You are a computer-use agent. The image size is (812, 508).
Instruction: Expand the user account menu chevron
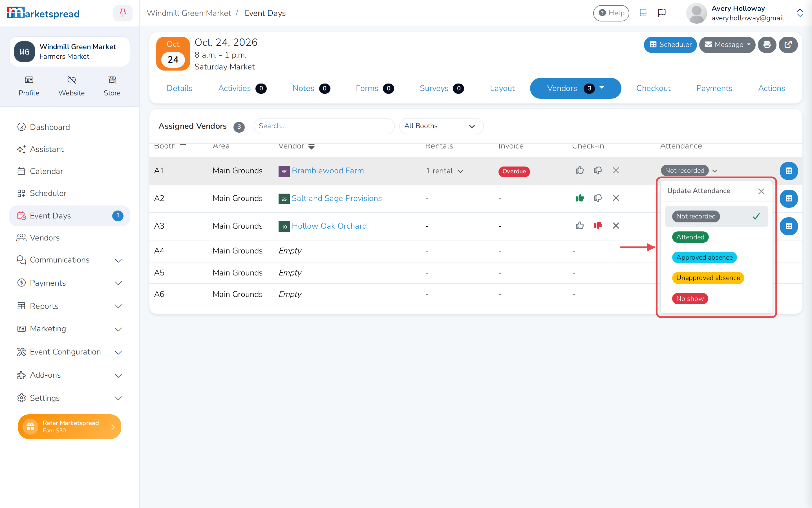click(800, 13)
